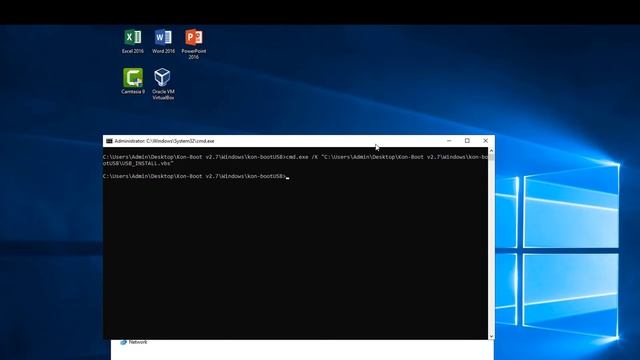
Task: Open the Excel 2016 desktop shortcut
Action: (x=133, y=41)
